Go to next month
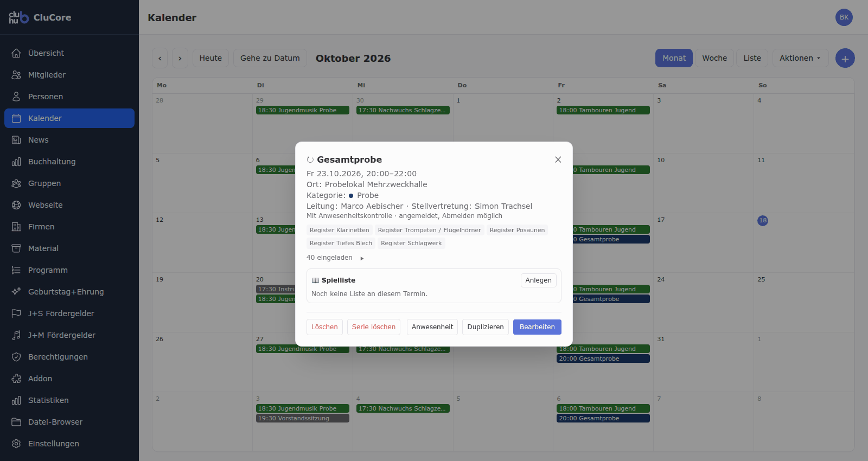868x461 pixels. point(180,58)
